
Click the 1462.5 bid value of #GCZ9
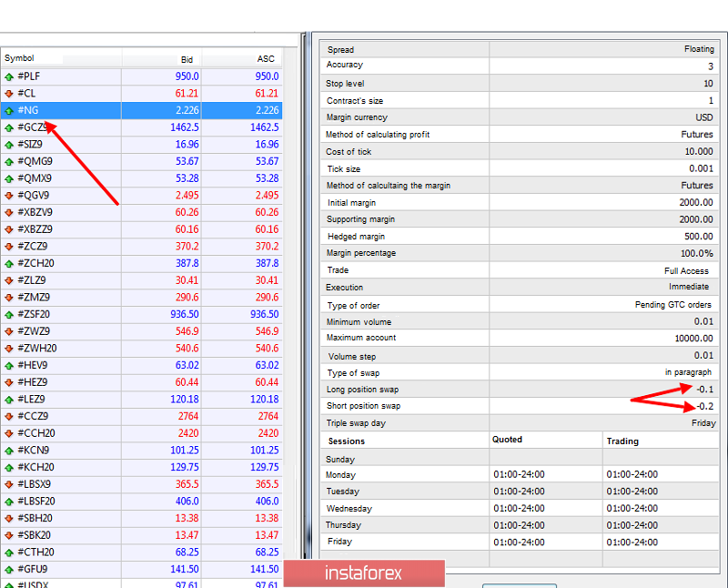185,127
